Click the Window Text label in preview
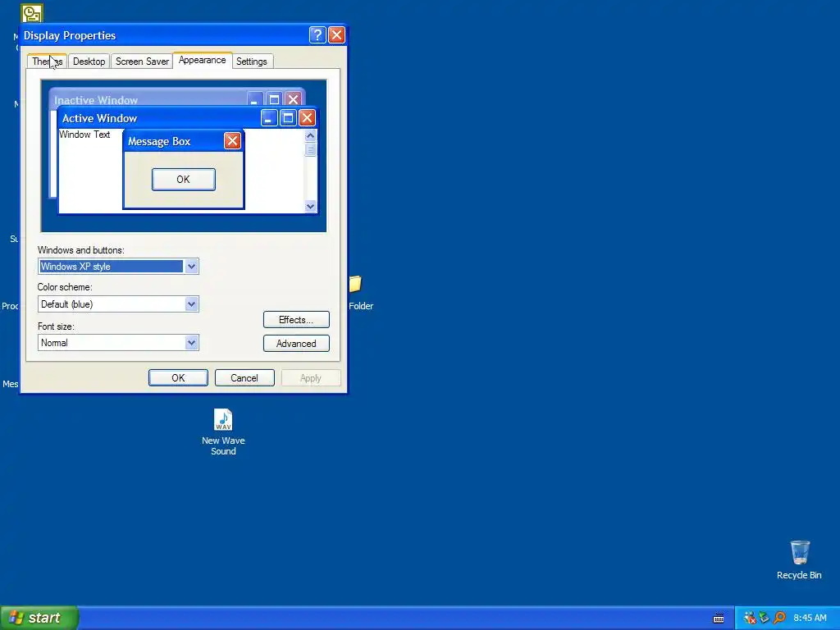840x630 pixels. [84, 135]
